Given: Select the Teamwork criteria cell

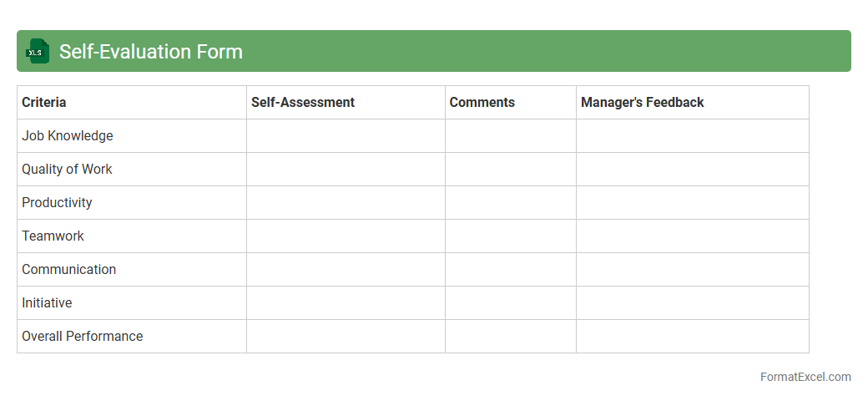Looking at the screenshot, I should (x=53, y=236).
